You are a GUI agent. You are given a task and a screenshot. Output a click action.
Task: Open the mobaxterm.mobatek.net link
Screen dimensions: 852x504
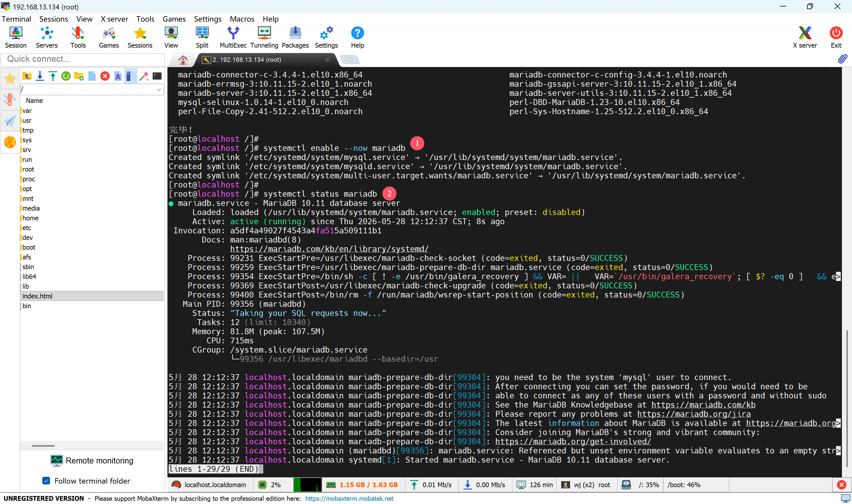tap(349, 498)
